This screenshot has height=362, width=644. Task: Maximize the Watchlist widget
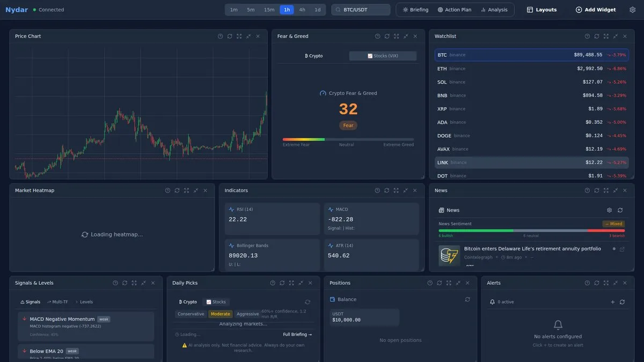(x=606, y=36)
